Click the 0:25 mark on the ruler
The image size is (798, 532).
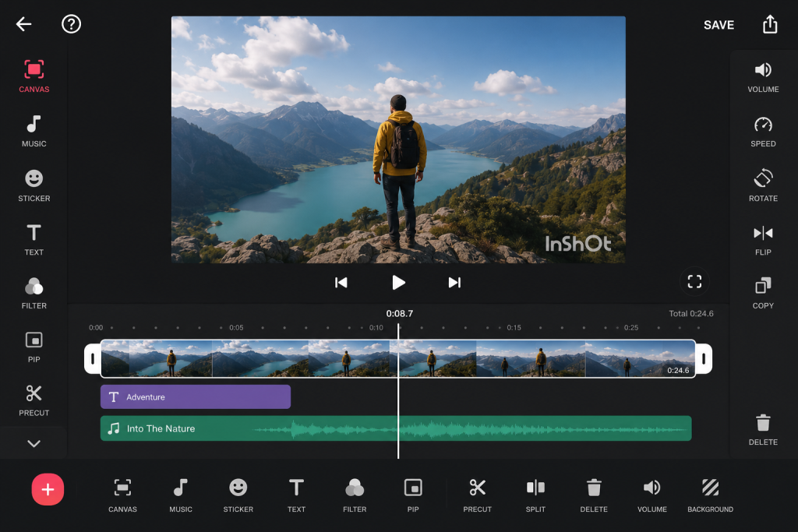(x=631, y=328)
